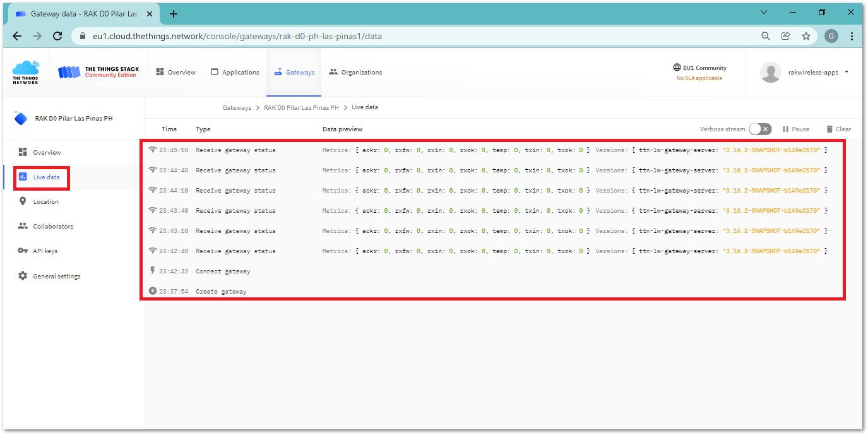The height and width of the screenshot is (435, 868).
Task: Open API keys in the sidebar
Action: point(45,251)
